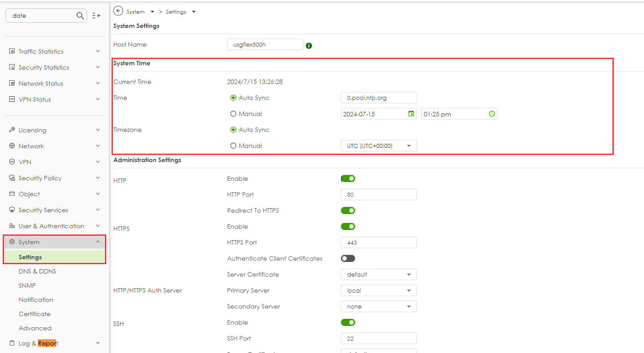644x353 pixels.
Task: Open the manual time clock icon
Action: [492, 114]
